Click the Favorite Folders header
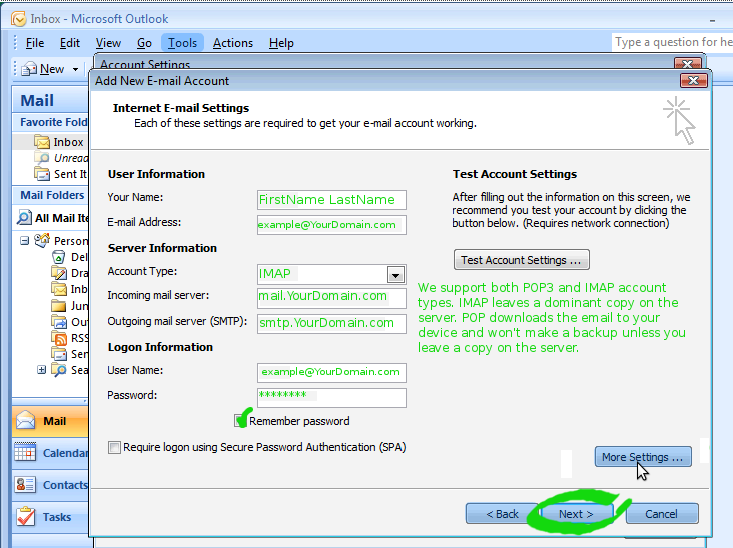The image size is (733, 548). point(52,122)
